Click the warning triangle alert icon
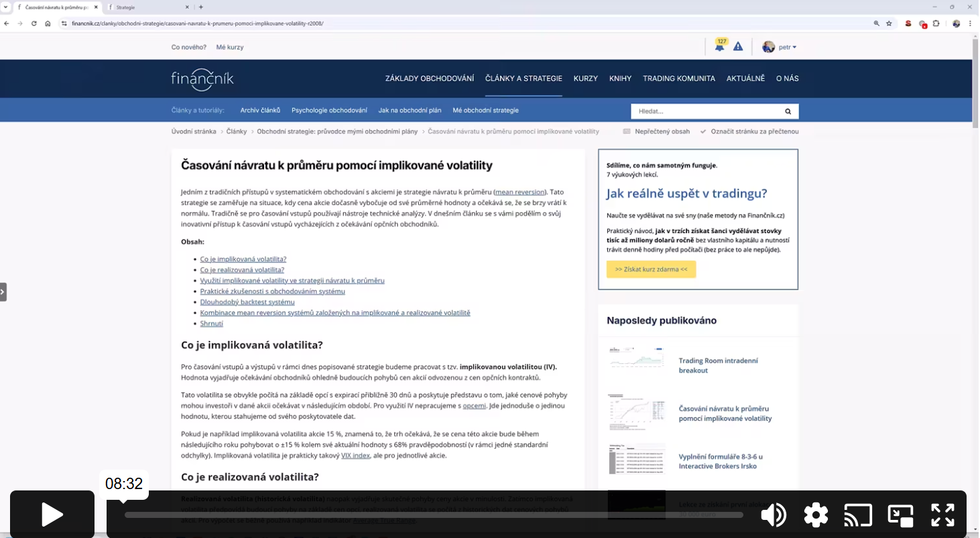The width and height of the screenshot is (980, 538). 738,46
